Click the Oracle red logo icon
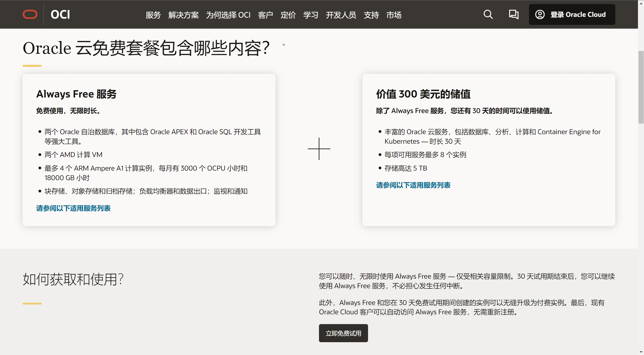644x355 pixels. click(x=30, y=15)
